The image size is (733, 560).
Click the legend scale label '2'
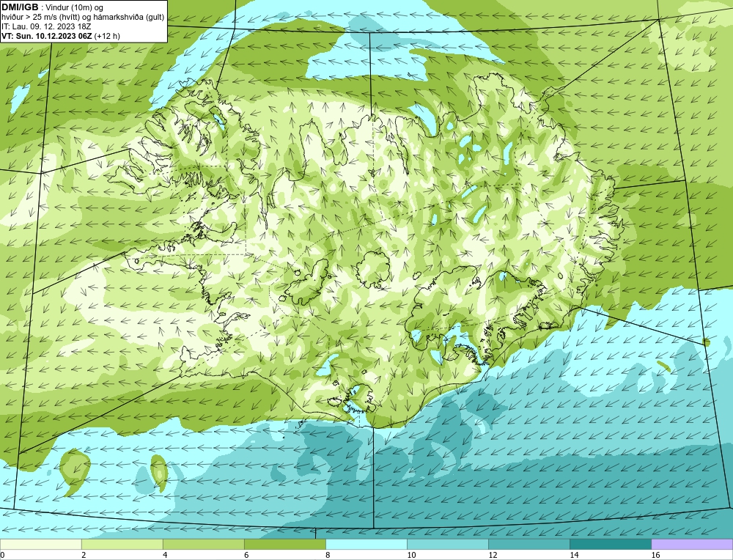(84, 555)
